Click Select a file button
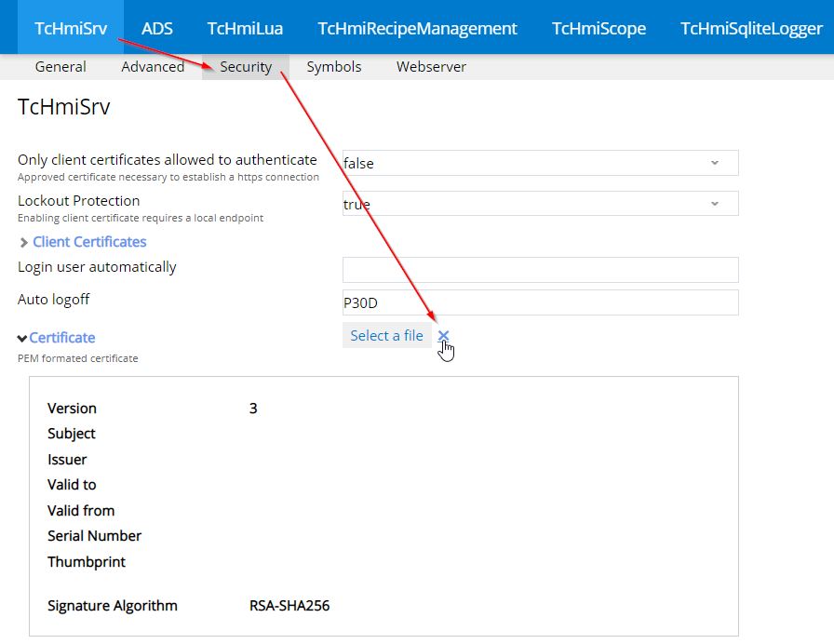The height and width of the screenshot is (644, 834). 386,336
